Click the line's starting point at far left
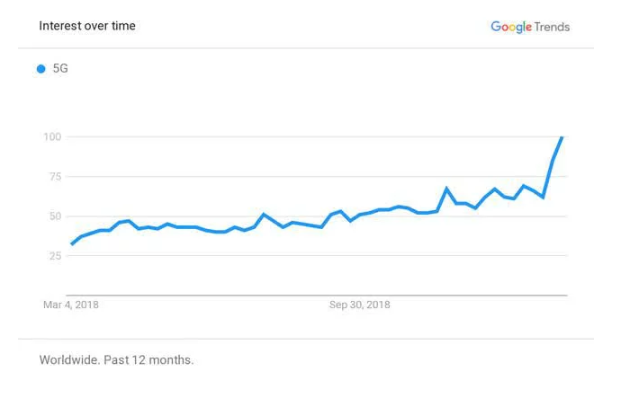623x402 pixels. tap(71, 244)
